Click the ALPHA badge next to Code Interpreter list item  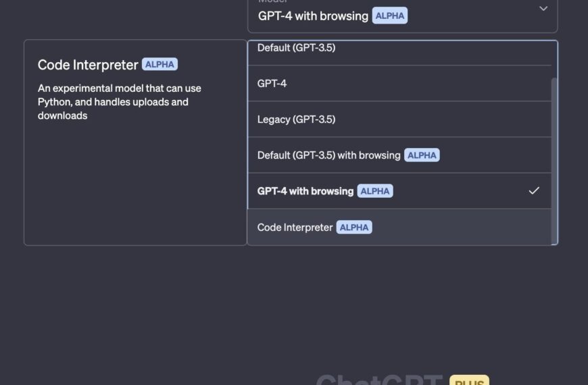(x=354, y=227)
